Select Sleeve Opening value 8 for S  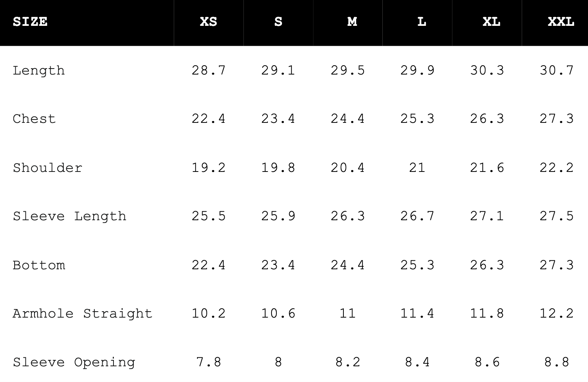[x=278, y=363]
